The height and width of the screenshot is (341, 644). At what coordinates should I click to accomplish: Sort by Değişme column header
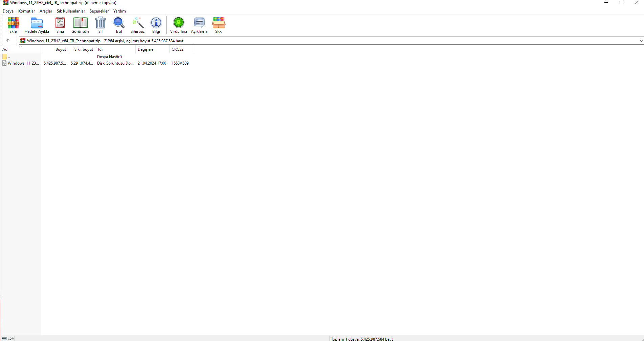click(x=152, y=49)
